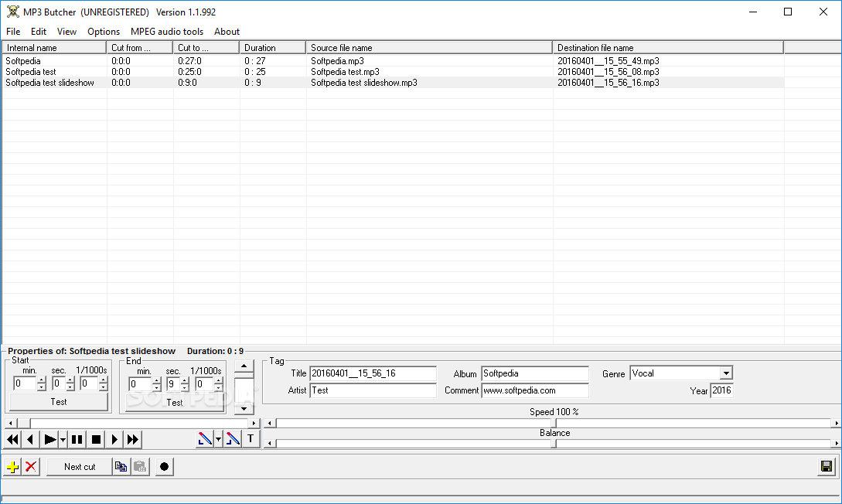Open the File menu

(x=13, y=31)
